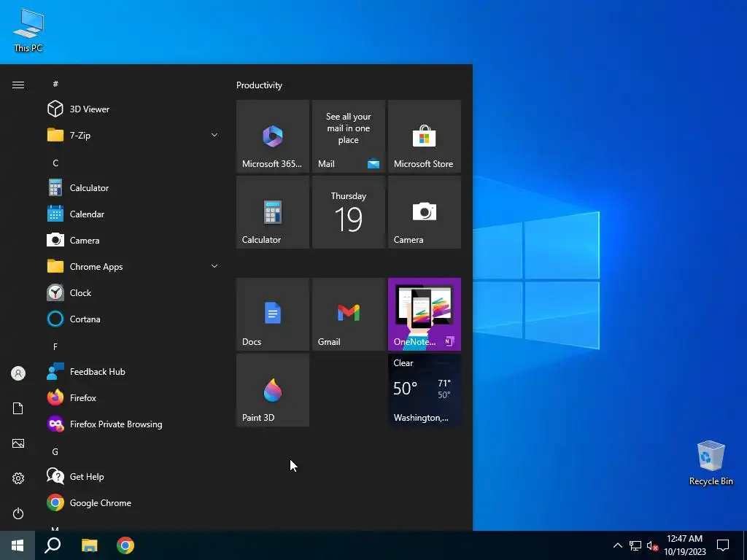Click the OneNote tile
The image size is (747, 560).
coord(425,314)
